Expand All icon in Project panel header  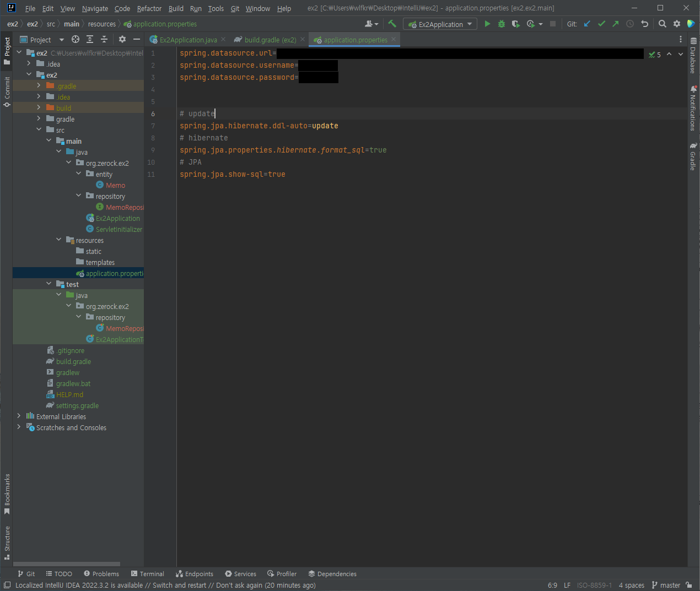tap(90, 39)
